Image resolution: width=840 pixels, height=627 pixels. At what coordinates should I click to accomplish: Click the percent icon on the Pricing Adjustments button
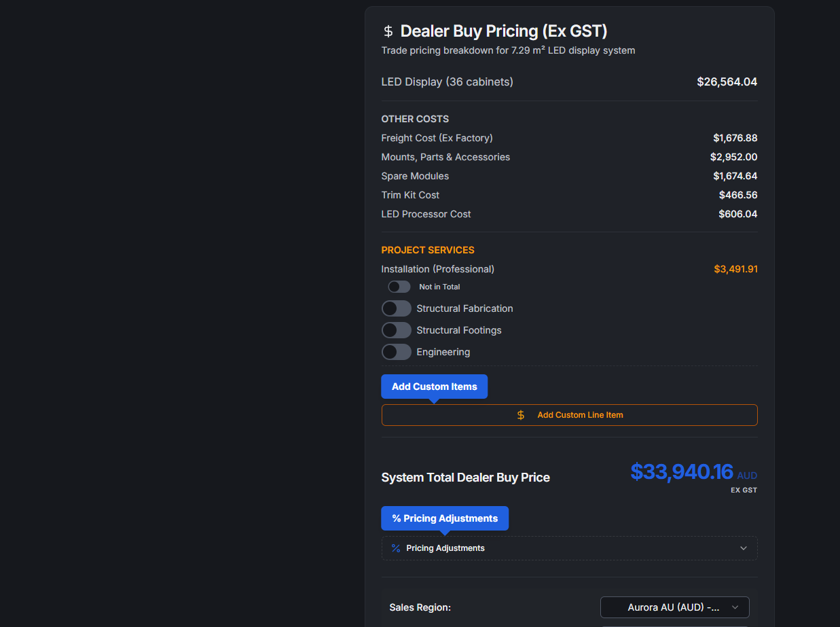pos(395,518)
